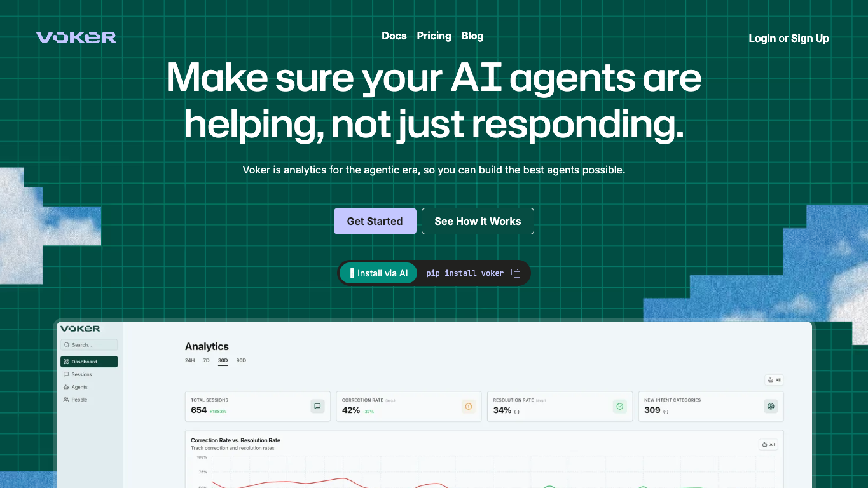Screen dimensions: 868x488
Task: Click the Agents robot icon in sidebar
Action: pos(66,387)
